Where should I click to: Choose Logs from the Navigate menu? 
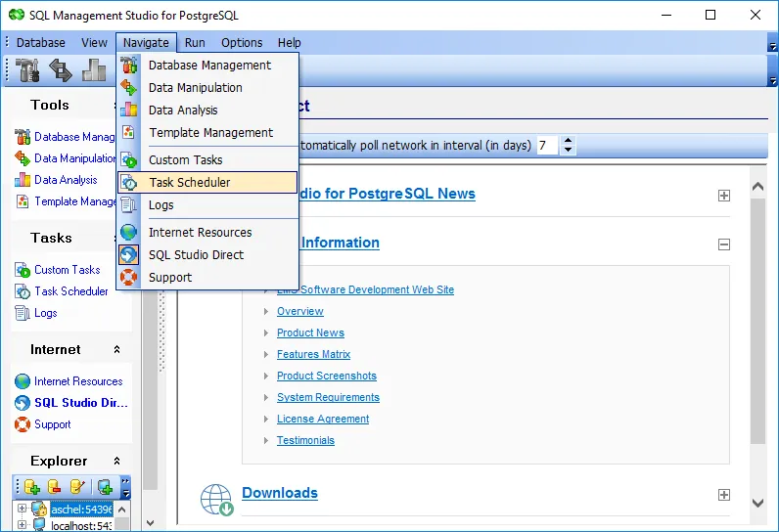click(x=207, y=205)
